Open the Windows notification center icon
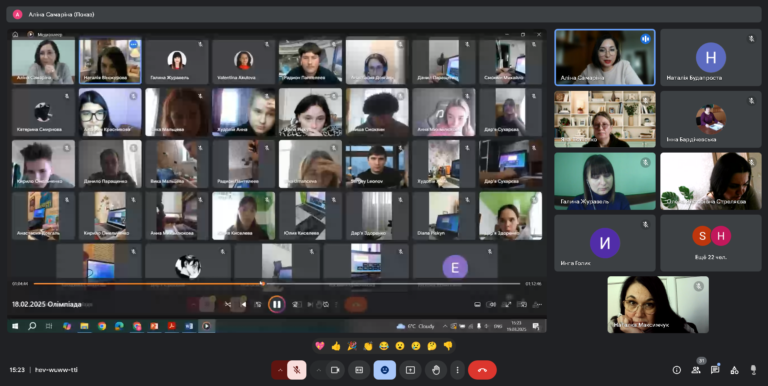The width and height of the screenshot is (768, 386). (536, 326)
